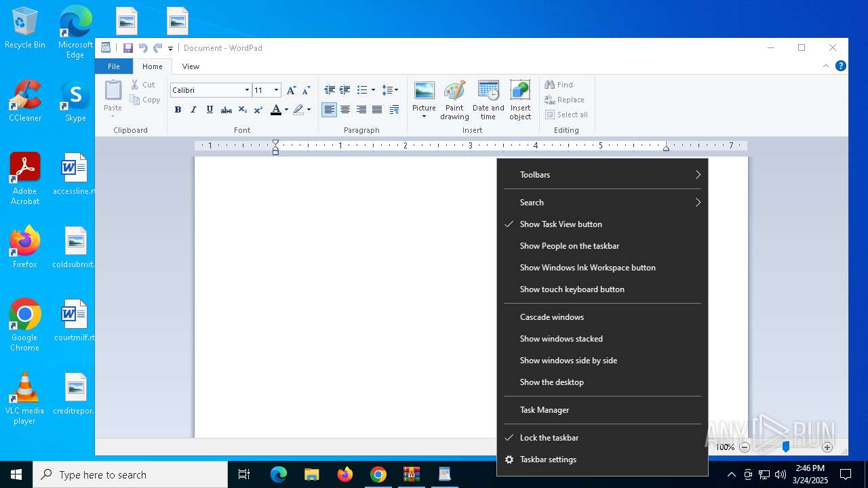This screenshot has width=868, height=488.
Task: Choose Show windows side by side
Action: (x=602, y=361)
